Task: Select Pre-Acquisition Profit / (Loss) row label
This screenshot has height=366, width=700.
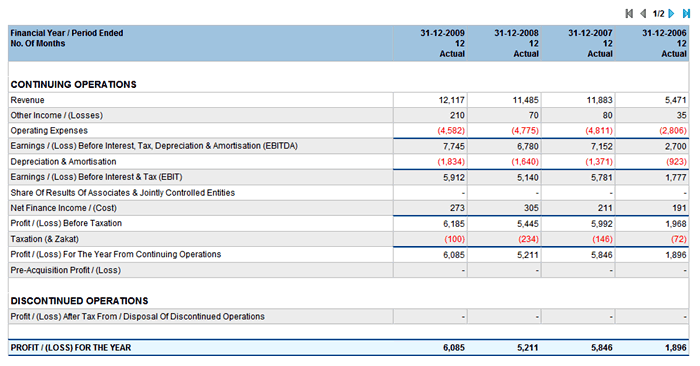Action: [x=65, y=270]
